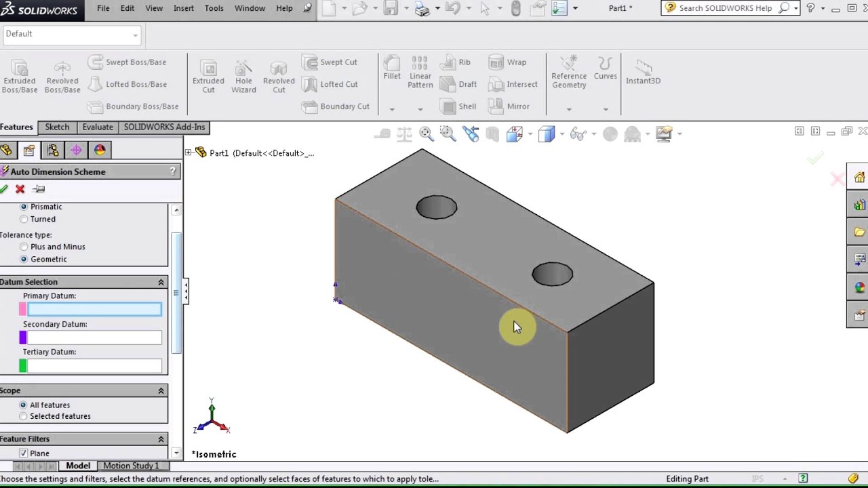The width and height of the screenshot is (868, 488).
Task: Open Auto Dimension Scheme help
Action: click(172, 171)
